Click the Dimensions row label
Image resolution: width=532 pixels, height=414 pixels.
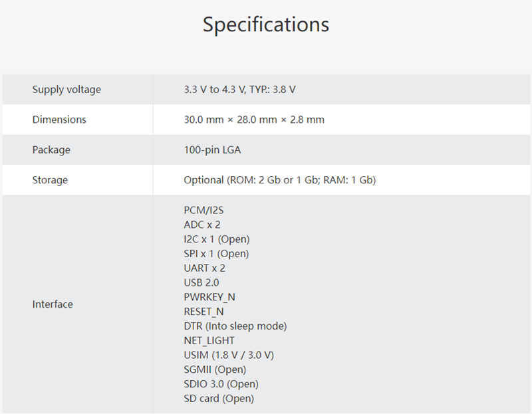coord(59,120)
